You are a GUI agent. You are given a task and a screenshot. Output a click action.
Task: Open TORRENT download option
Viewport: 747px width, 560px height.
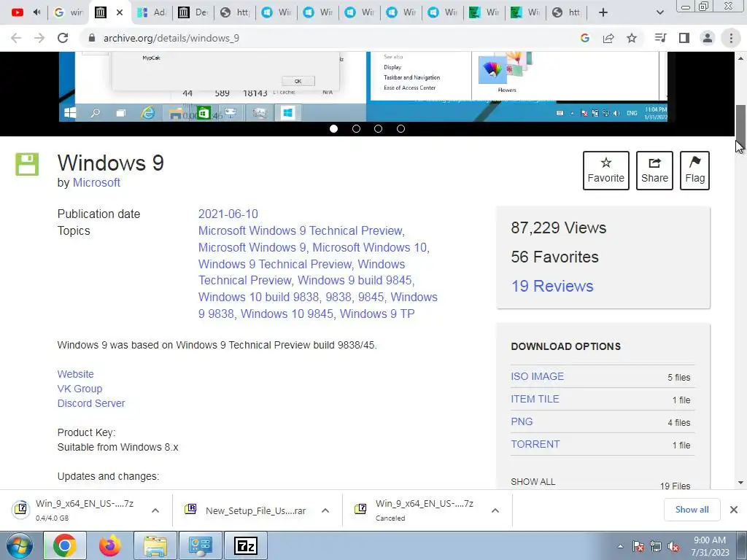535,444
